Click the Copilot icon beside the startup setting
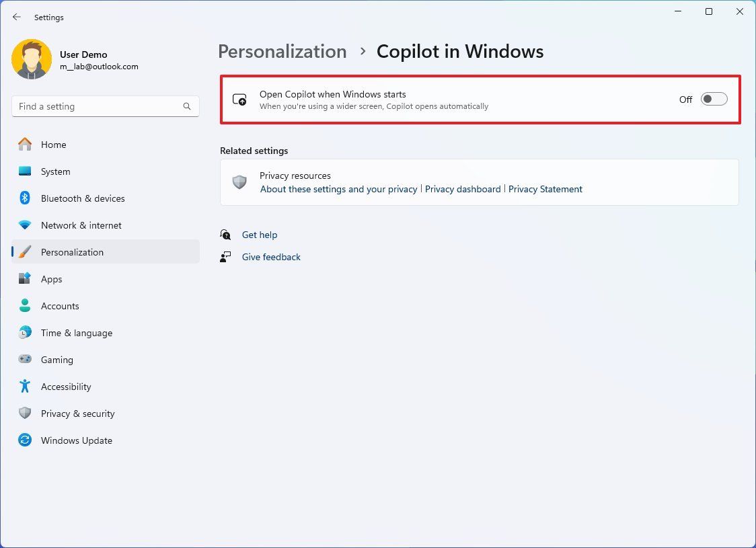Viewport: 756px width, 548px height. pos(239,100)
